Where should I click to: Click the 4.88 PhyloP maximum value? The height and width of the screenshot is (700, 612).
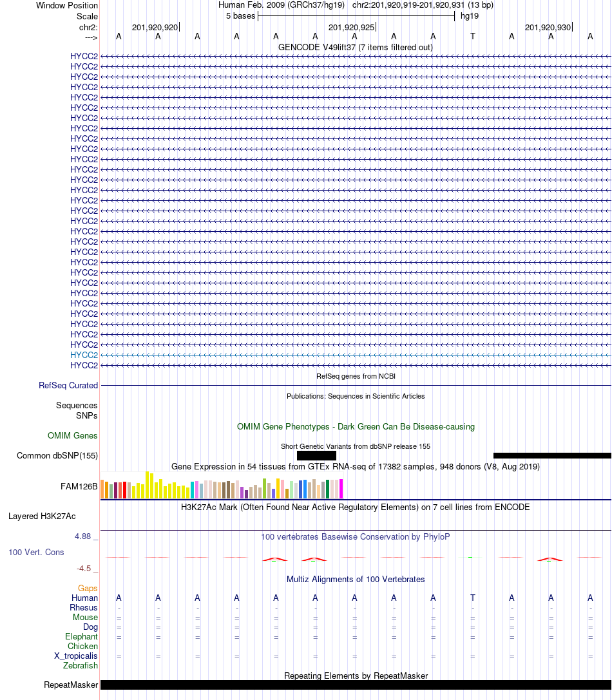[82, 536]
